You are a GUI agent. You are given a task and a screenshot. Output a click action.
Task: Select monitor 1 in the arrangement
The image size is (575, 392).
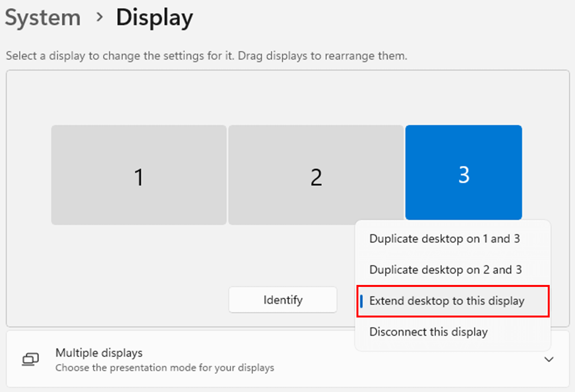[x=138, y=175]
